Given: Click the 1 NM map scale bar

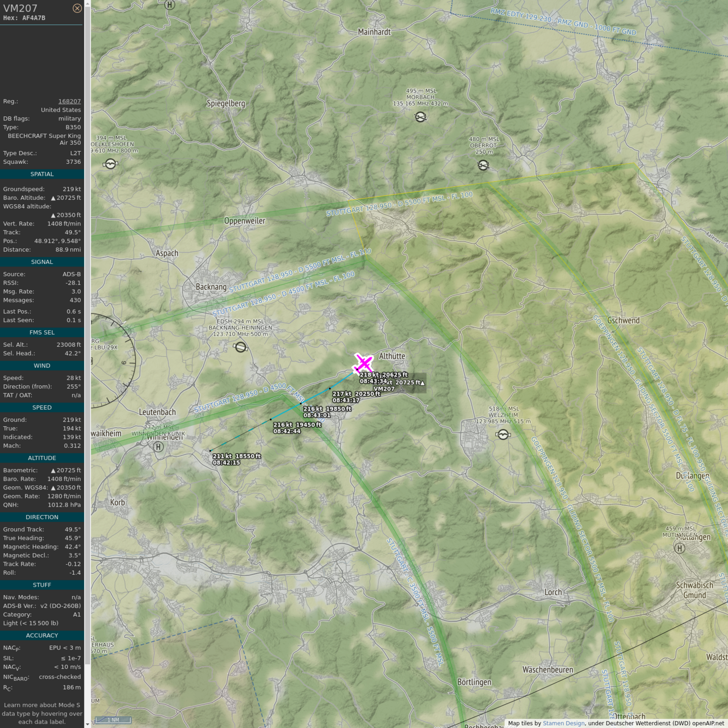Looking at the screenshot, I should tap(114, 720).
